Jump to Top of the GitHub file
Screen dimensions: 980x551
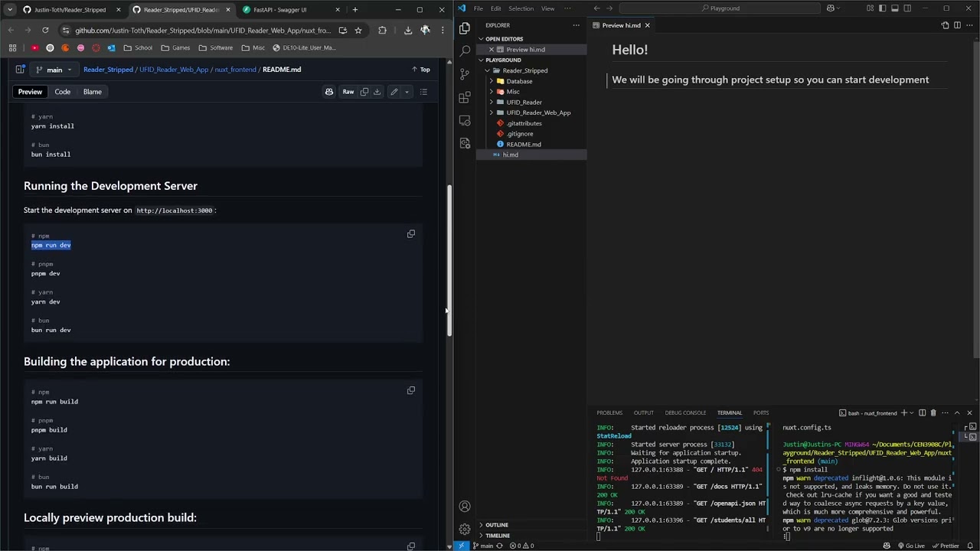[421, 70]
